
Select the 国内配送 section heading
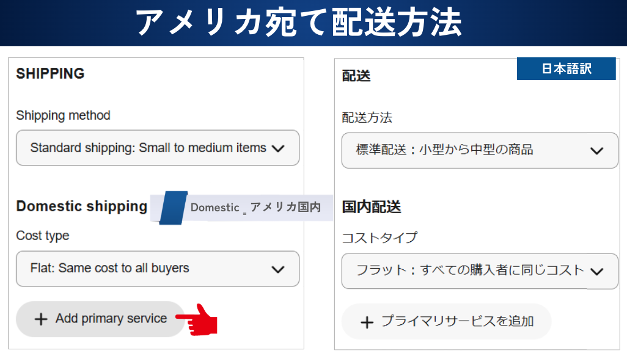coord(371,207)
